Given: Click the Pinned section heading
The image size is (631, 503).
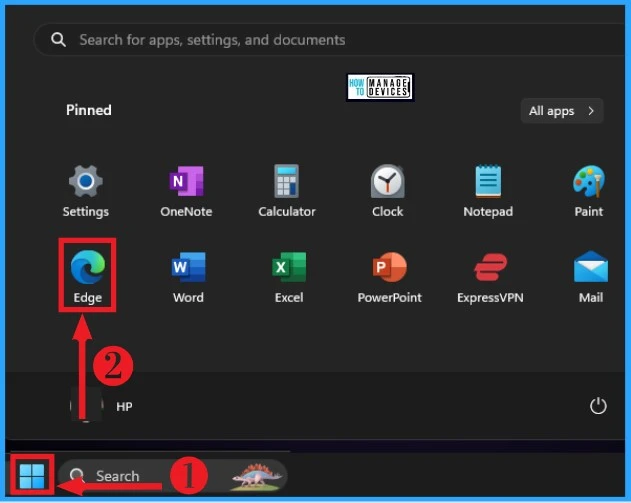Looking at the screenshot, I should [x=89, y=110].
